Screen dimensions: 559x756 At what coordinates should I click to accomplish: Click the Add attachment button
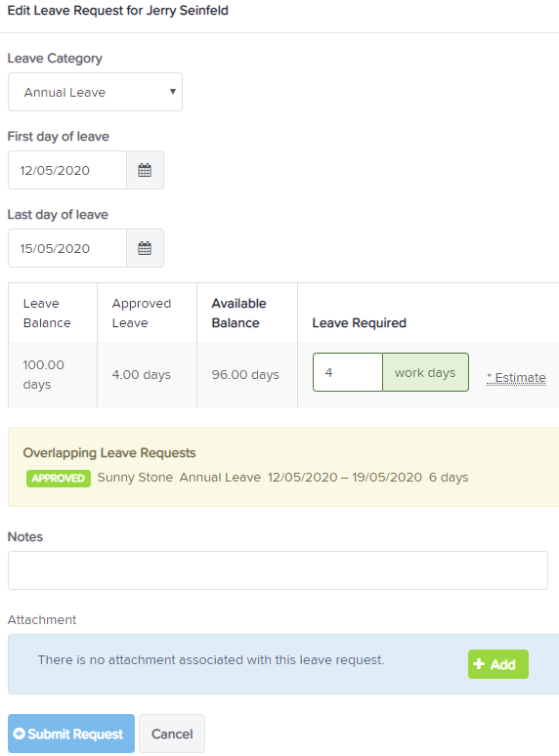pos(498,664)
